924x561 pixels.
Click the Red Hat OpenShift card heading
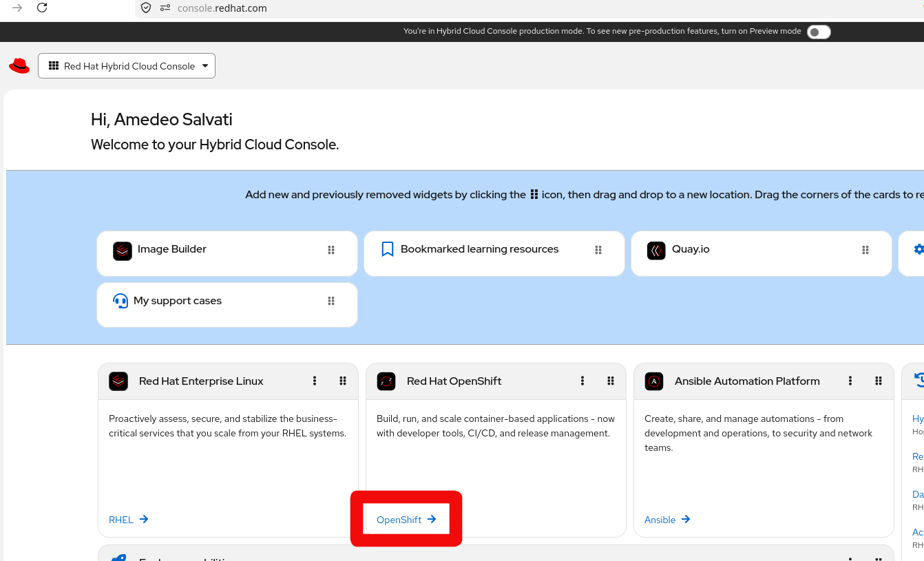(454, 381)
